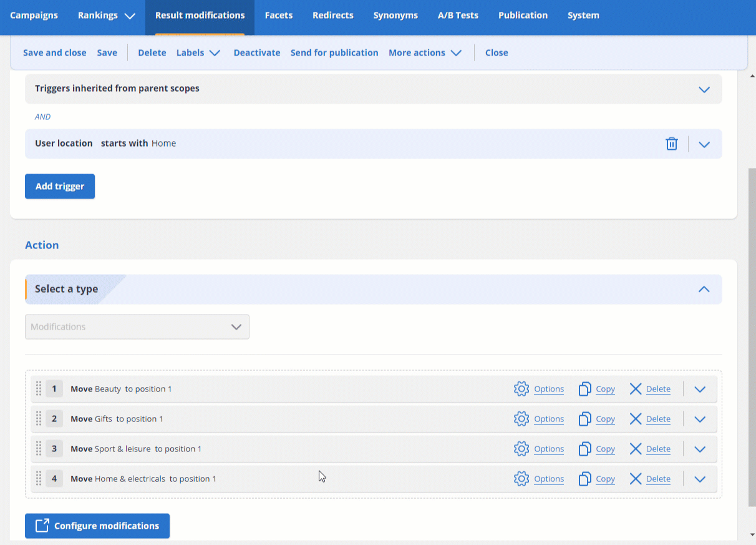Expand the User location trigger chevron

(704, 144)
